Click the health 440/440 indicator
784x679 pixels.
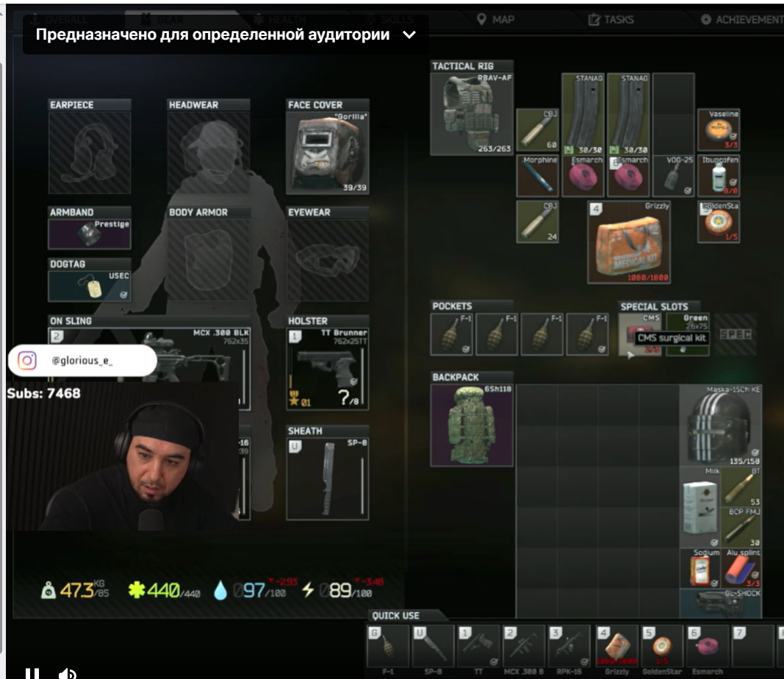164,590
